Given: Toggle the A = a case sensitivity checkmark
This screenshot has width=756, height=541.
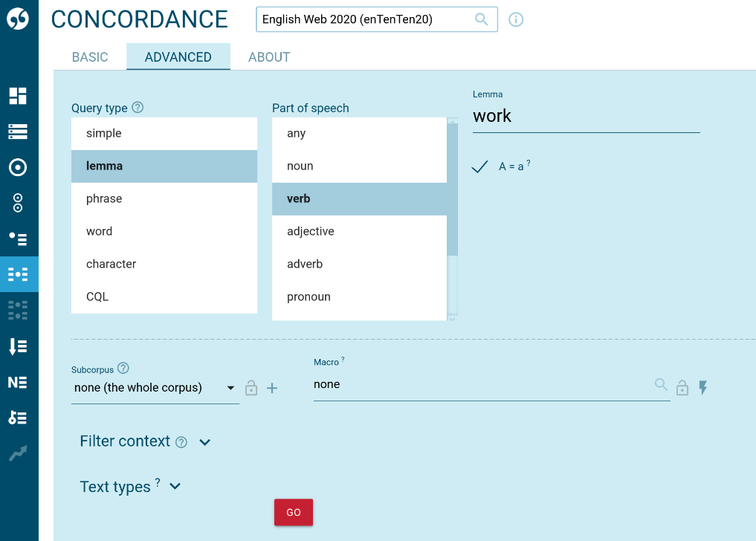Looking at the screenshot, I should click(479, 167).
